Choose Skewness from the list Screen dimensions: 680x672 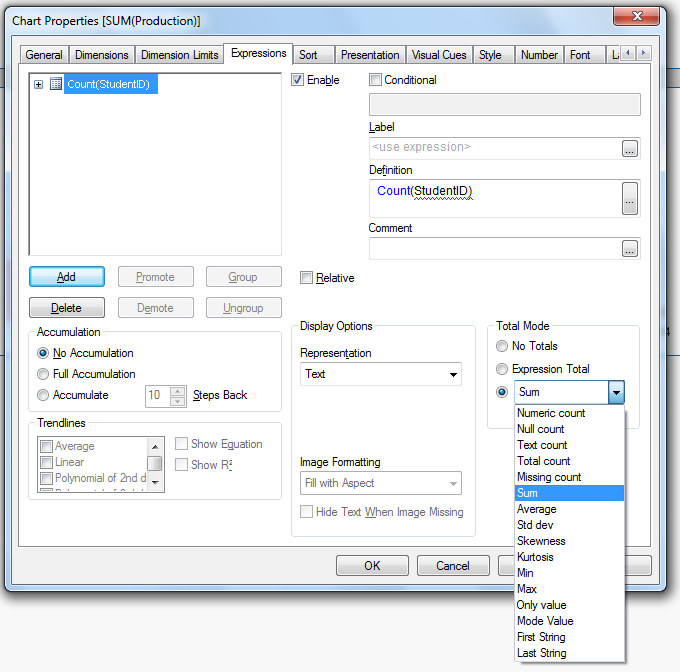pos(569,542)
